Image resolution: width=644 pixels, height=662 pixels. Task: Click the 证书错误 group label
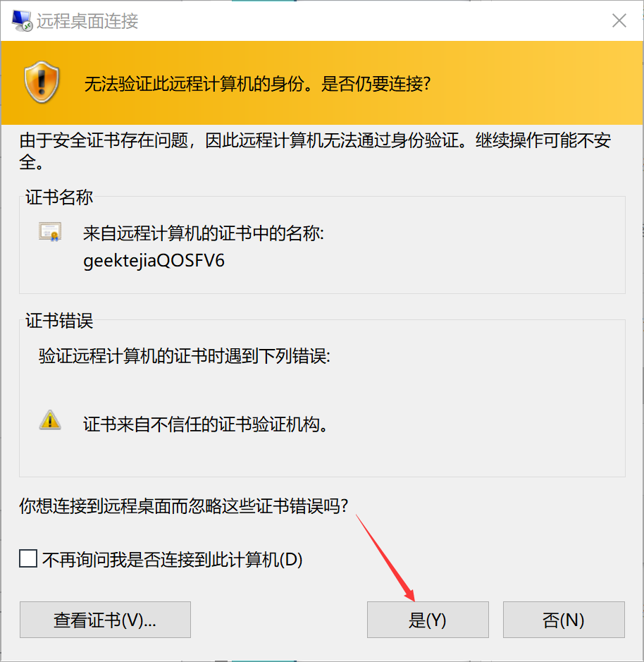[59, 321]
